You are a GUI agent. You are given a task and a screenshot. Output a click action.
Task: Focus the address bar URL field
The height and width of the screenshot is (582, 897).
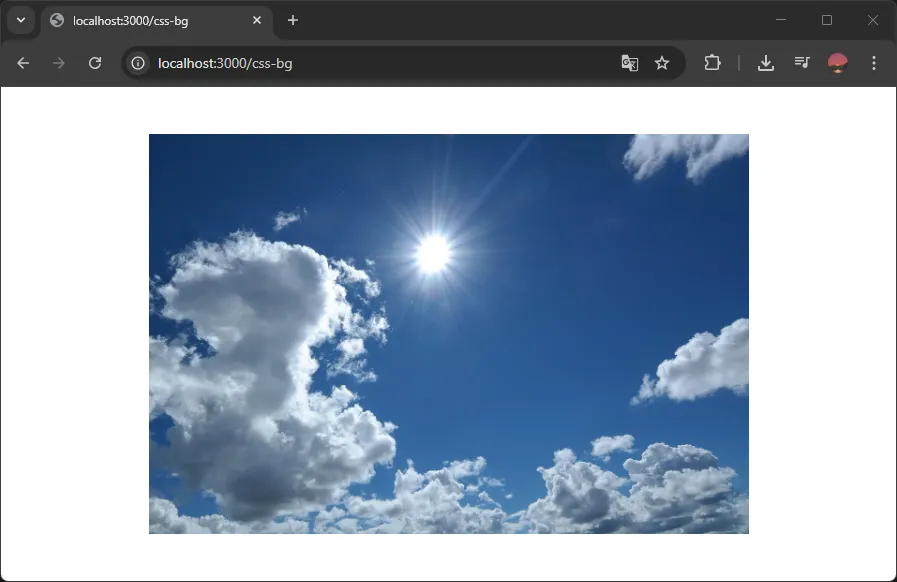pos(380,63)
